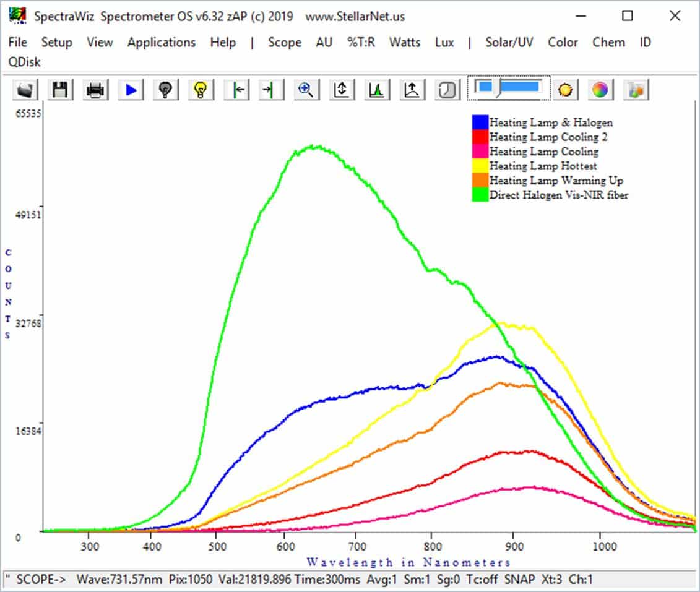Image resolution: width=700 pixels, height=592 pixels.
Task: Click the 600 wavelength axis label
Action: click(285, 546)
